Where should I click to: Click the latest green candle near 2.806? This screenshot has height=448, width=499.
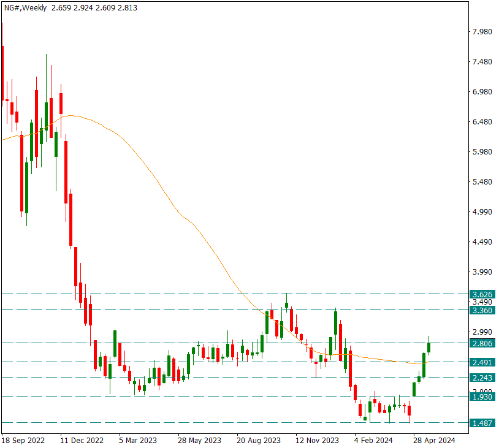pos(429,347)
